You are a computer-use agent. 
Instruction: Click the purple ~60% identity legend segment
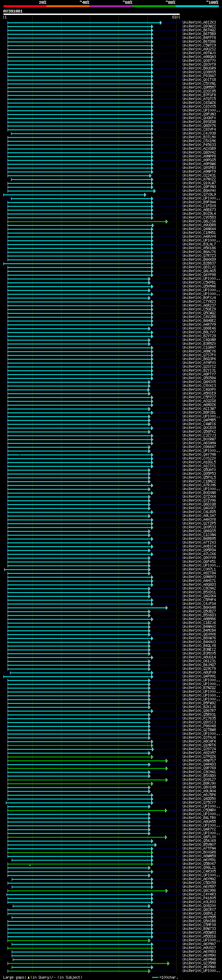point(111,6)
